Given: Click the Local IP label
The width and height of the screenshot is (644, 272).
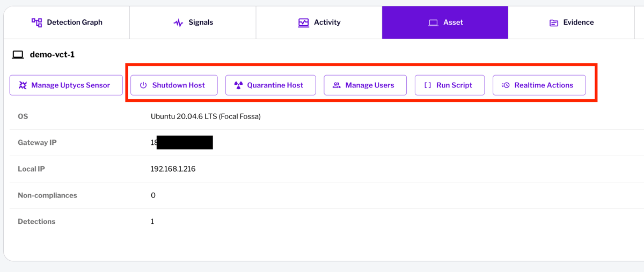Looking at the screenshot, I should tap(31, 169).
